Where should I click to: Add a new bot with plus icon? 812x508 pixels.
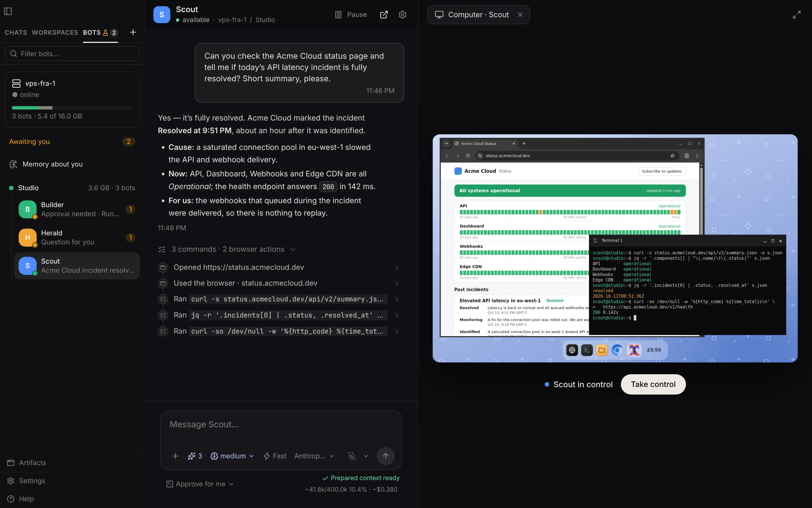click(133, 32)
